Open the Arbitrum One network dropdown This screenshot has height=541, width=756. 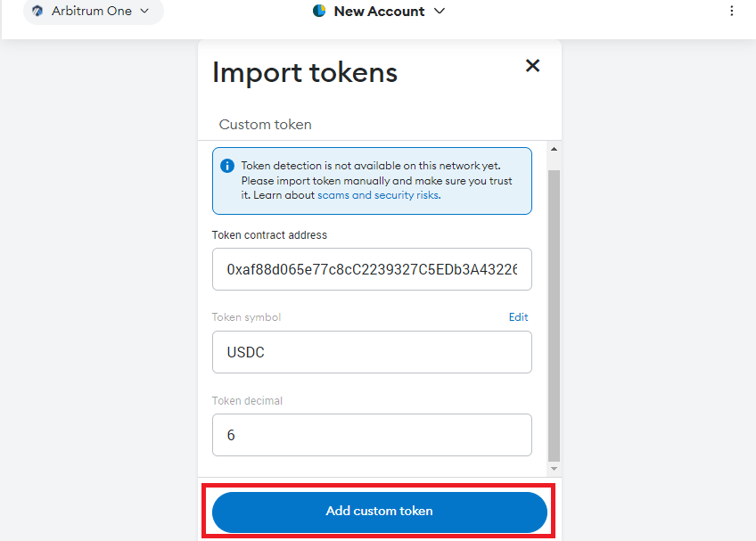(x=93, y=11)
